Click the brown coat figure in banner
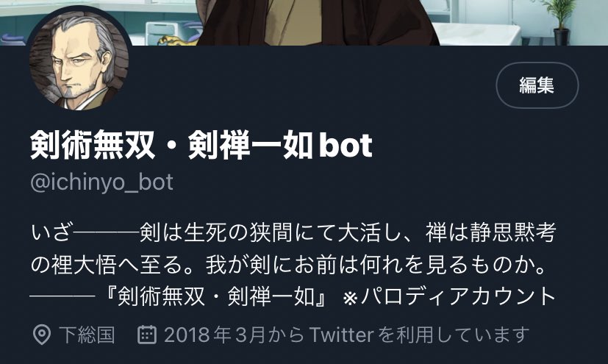Image resolution: width=608 pixels, height=364 pixels. [316, 23]
